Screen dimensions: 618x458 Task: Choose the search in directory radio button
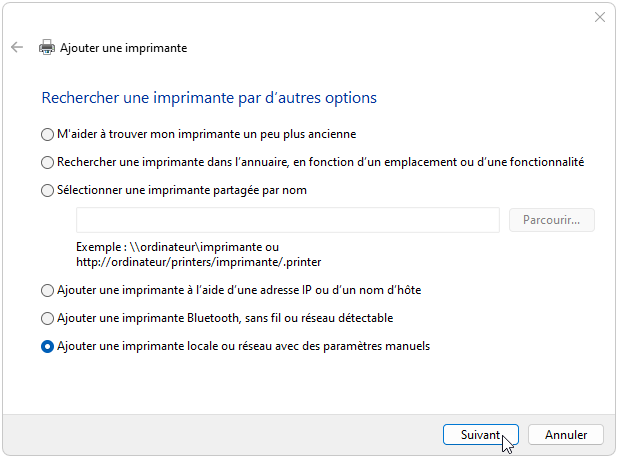tap(47, 162)
